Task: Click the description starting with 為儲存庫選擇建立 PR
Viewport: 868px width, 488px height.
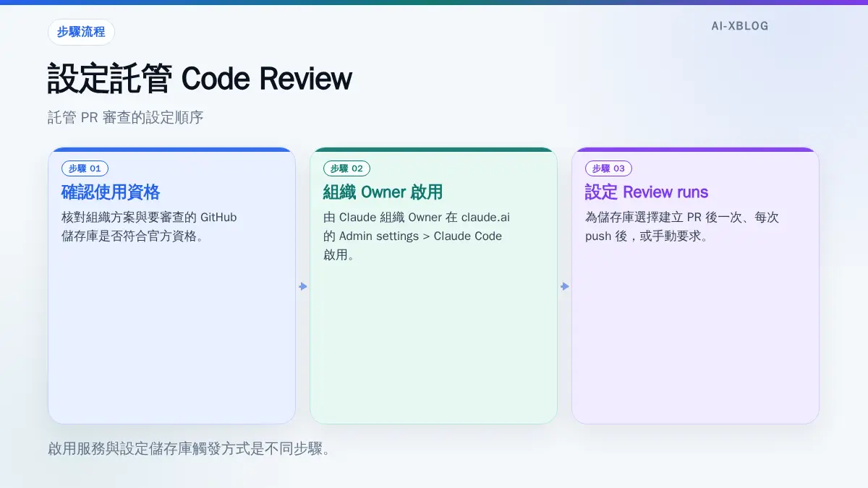Action: pos(682,226)
